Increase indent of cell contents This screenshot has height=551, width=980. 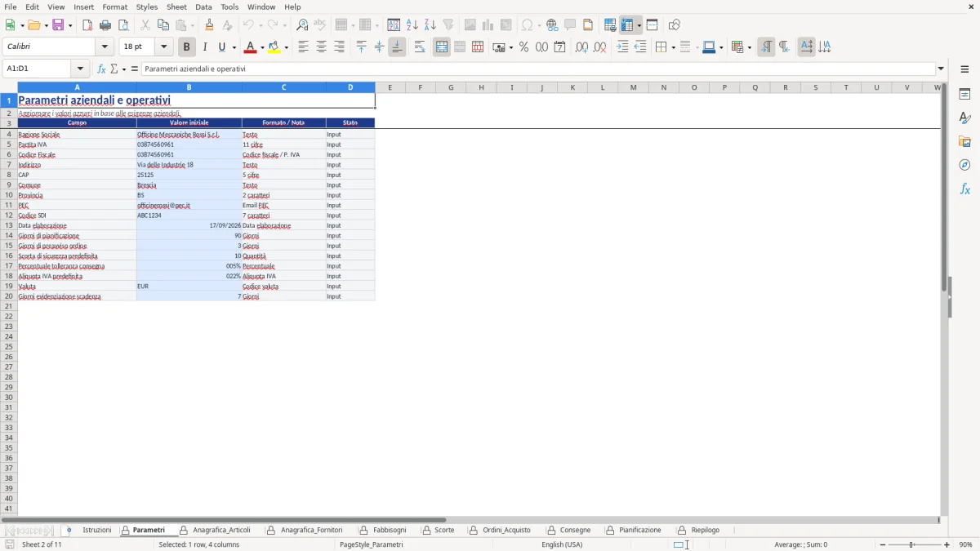[622, 47]
